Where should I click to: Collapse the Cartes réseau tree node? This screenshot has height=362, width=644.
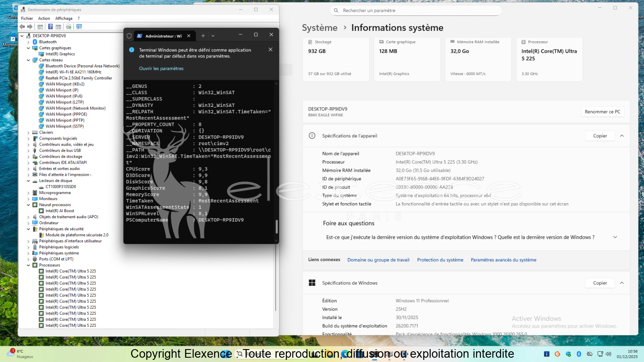pyautogui.click(x=28, y=60)
